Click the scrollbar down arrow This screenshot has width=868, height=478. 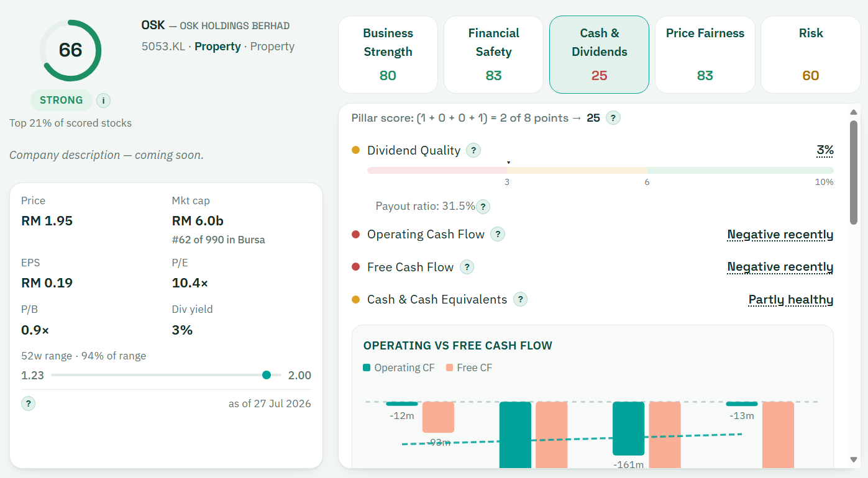[x=854, y=460]
